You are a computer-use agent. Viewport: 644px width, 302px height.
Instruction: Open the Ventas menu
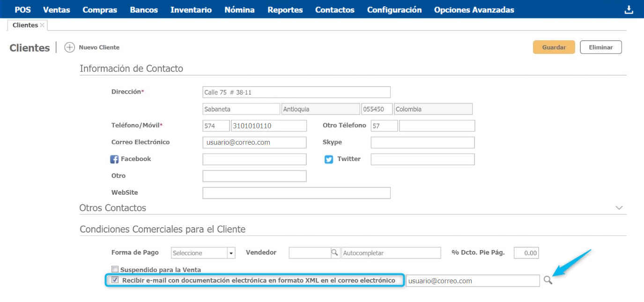pyautogui.click(x=56, y=10)
